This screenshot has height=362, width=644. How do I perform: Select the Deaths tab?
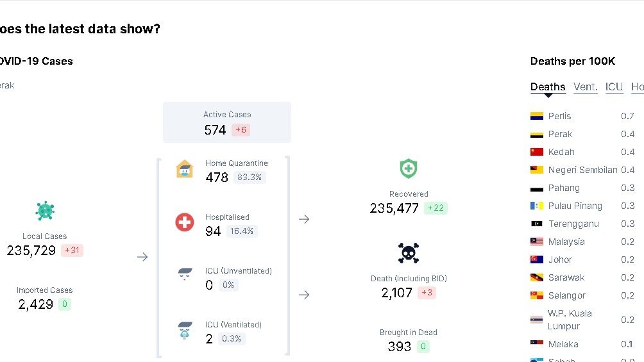548,87
